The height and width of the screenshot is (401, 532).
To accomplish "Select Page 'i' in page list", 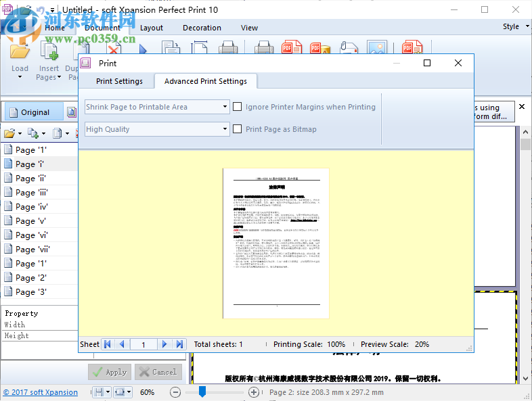I will click(x=41, y=164).
